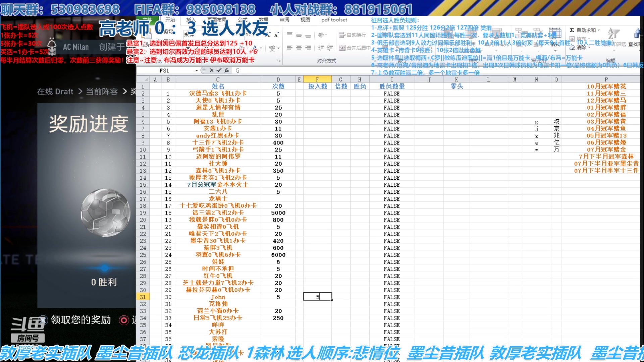Screen dimensions: 644x362
Task: Switch to the 开始 ribbon tab
Action: click(x=170, y=20)
